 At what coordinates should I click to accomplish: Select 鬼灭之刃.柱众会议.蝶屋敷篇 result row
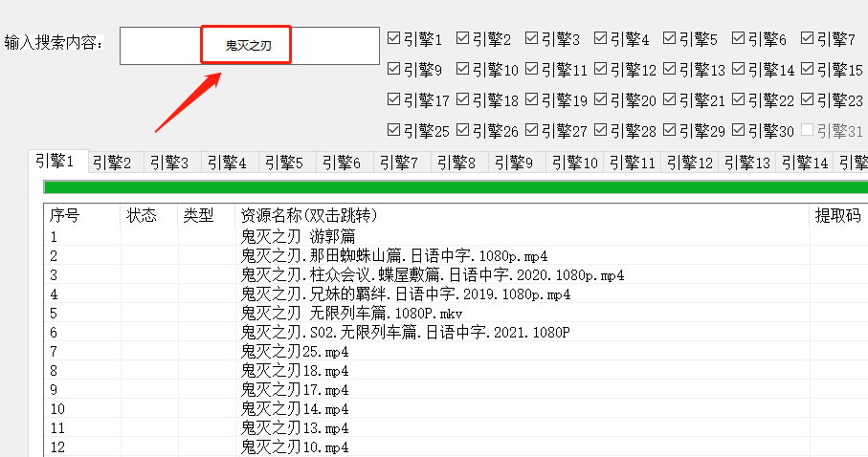click(x=456, y=275)
